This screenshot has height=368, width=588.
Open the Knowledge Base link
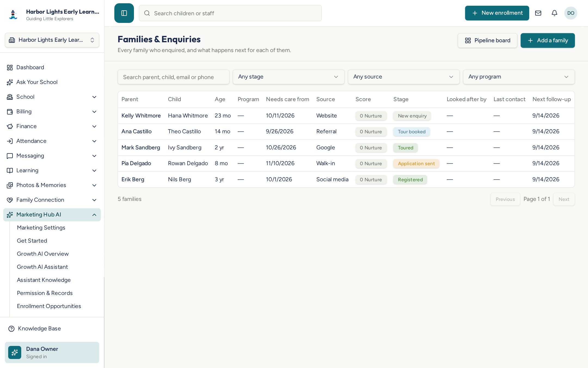click(x=39, y=328)
